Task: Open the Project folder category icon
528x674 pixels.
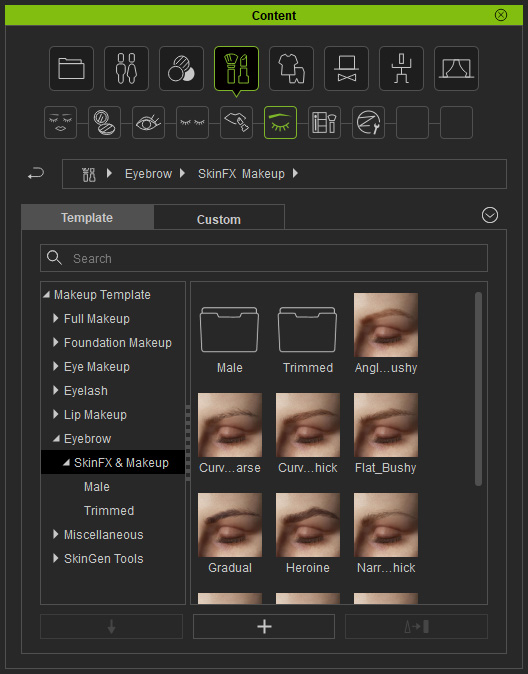Action: pyautogui.click(x=71, y=68)
